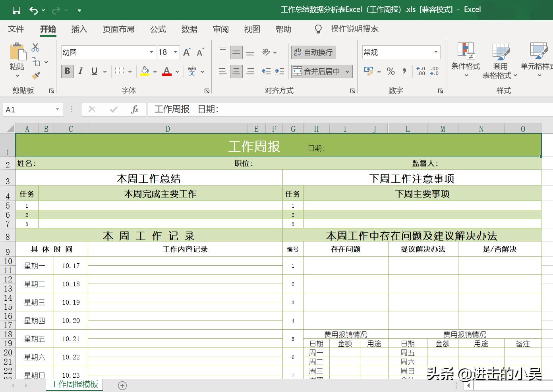The image size is (553, 392).
Task: Click the 操作说明搜索 search box
Action: click(x=354, y=29)
